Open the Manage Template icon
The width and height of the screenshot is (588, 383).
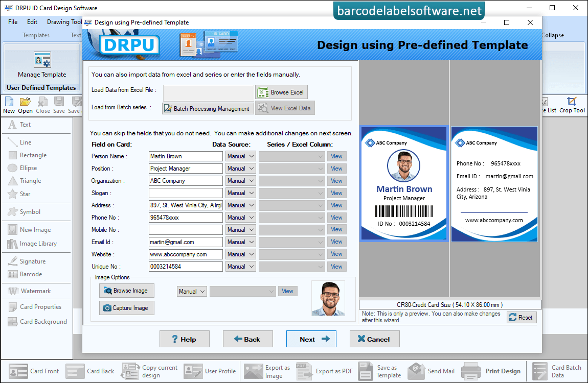click(x=42, y=65)
